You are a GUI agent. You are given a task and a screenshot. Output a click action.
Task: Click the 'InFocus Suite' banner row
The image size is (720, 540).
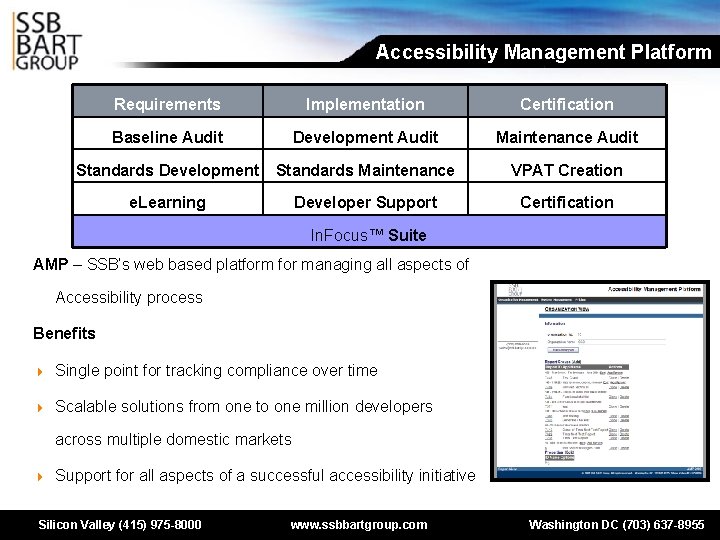click(369, 232)
